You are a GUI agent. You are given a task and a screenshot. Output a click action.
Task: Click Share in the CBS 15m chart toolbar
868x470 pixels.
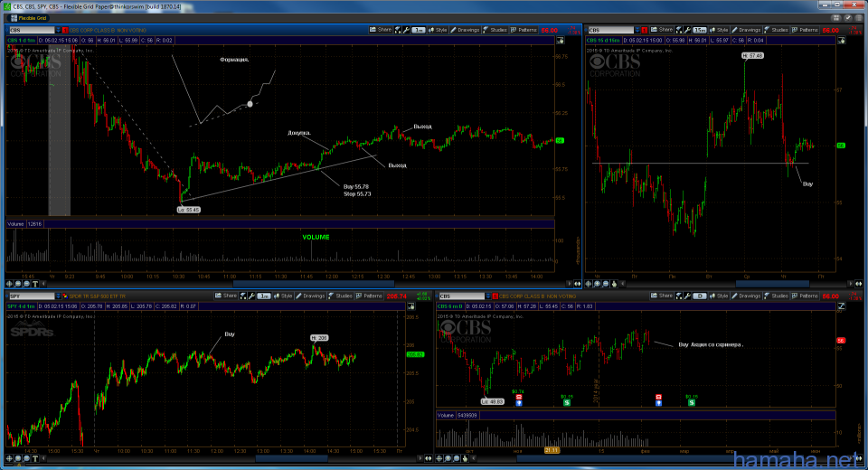pyautogui.click(x=662, y=30)
